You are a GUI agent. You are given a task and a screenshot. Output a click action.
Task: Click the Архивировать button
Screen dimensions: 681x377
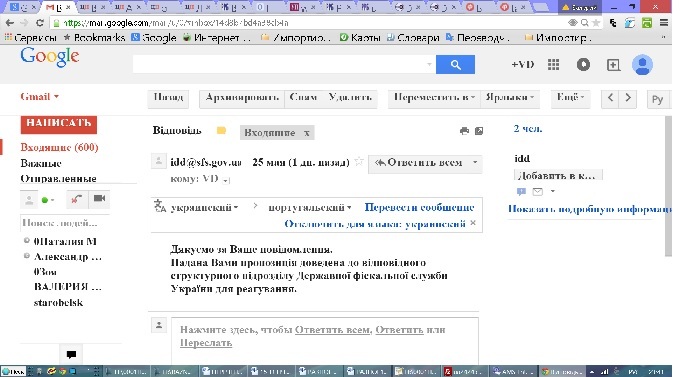pos(242,97)
